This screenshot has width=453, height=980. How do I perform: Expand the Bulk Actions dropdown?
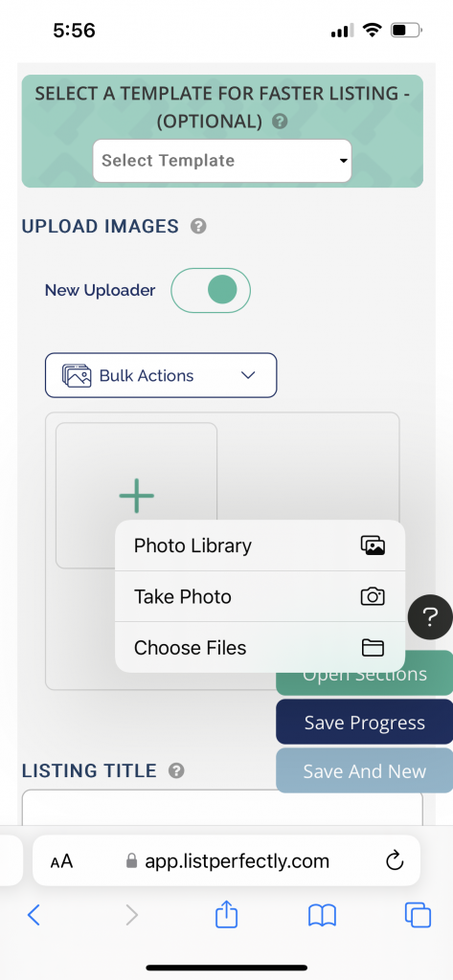161,375
